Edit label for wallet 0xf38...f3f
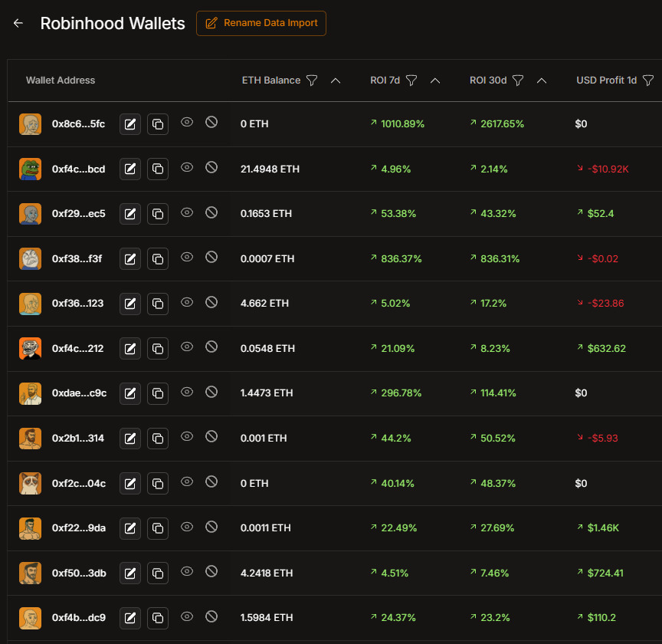The image size is (662, 644). (x=130, y=258)
